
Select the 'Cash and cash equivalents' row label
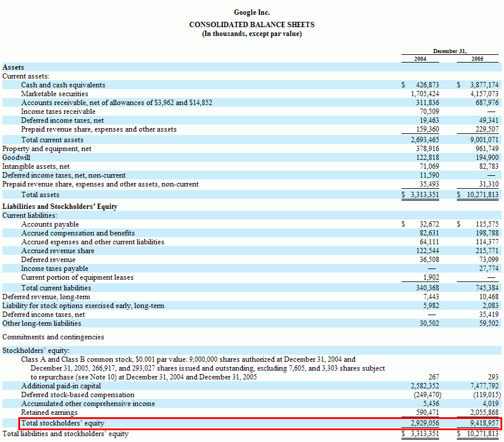tap(63, 85)
